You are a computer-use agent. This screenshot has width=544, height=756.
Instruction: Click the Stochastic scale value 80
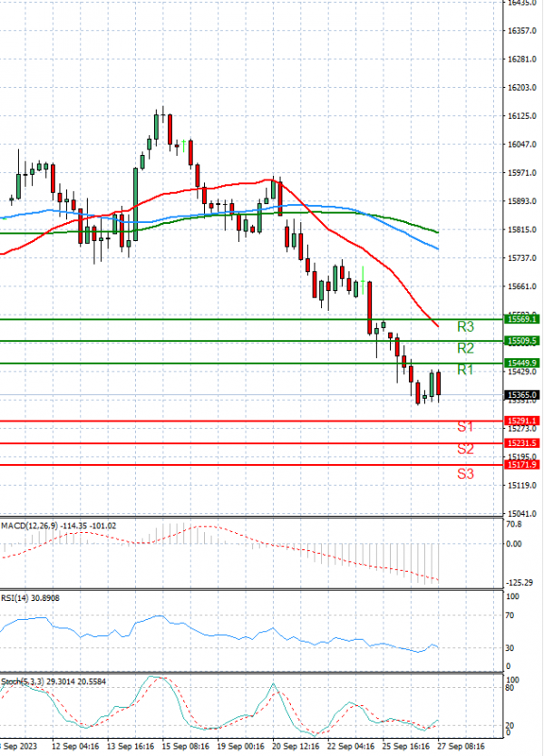click(510, 688)
